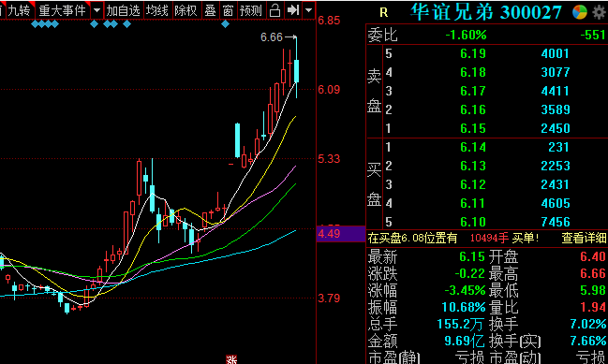Toggle 均线 moving average lines

157,10
